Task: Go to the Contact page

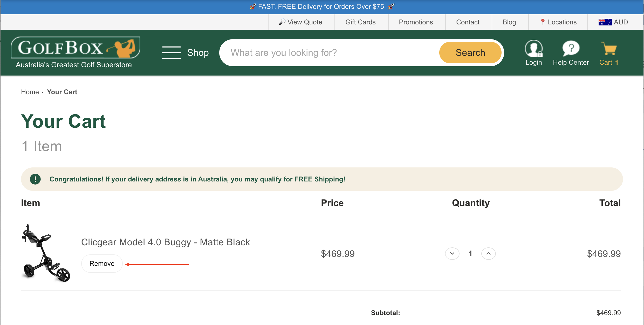Action: (468, 22)
